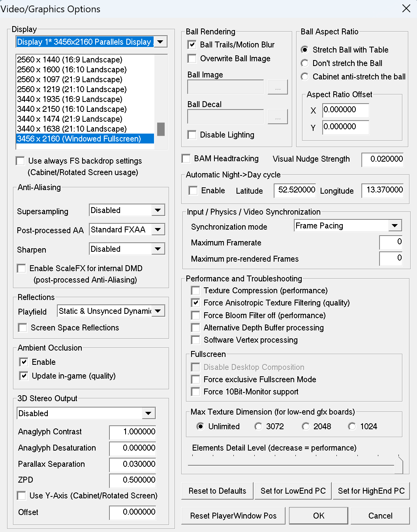417x532 pixels.
Task: Open the Ball Decal browse dialog
Action: pos(278,117)
